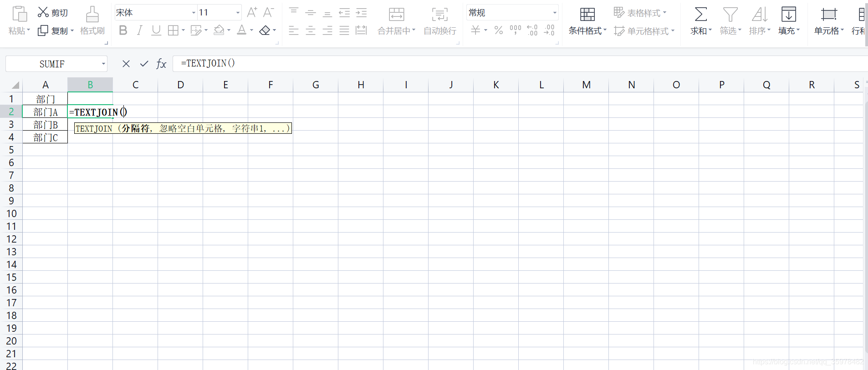The width and height of the screenshot is (868, 370).
Task: Click cell containing 部门B
Action: coord(45,124)
